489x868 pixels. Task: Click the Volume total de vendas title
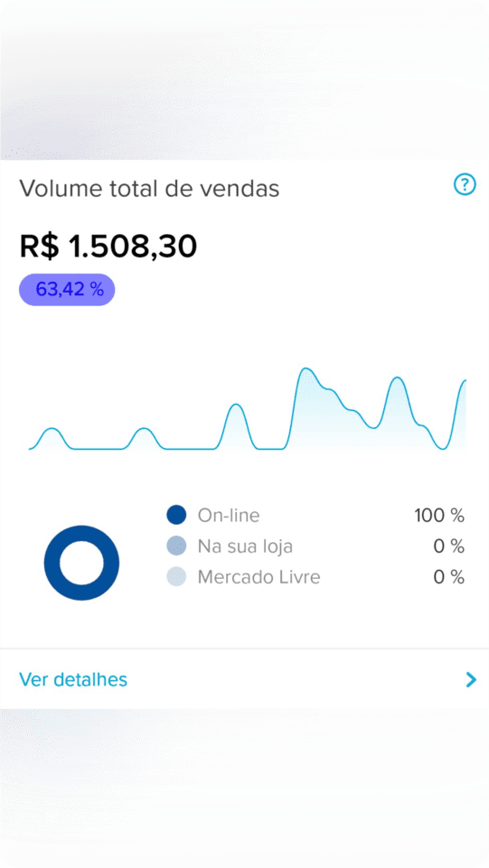click(149, 189)
